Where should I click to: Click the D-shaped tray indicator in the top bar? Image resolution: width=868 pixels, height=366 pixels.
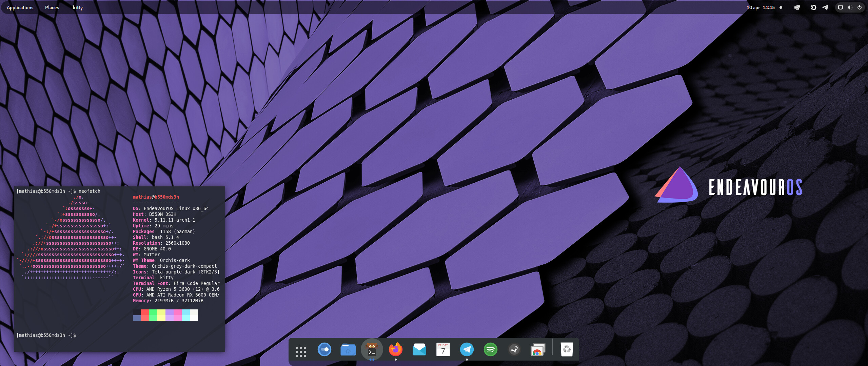[813, 7]
